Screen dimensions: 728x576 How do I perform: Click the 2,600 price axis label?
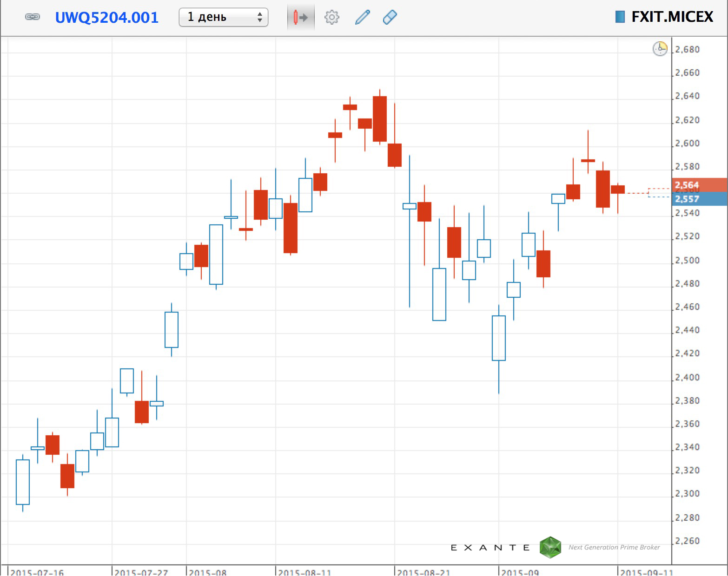(x=687, y=143)
